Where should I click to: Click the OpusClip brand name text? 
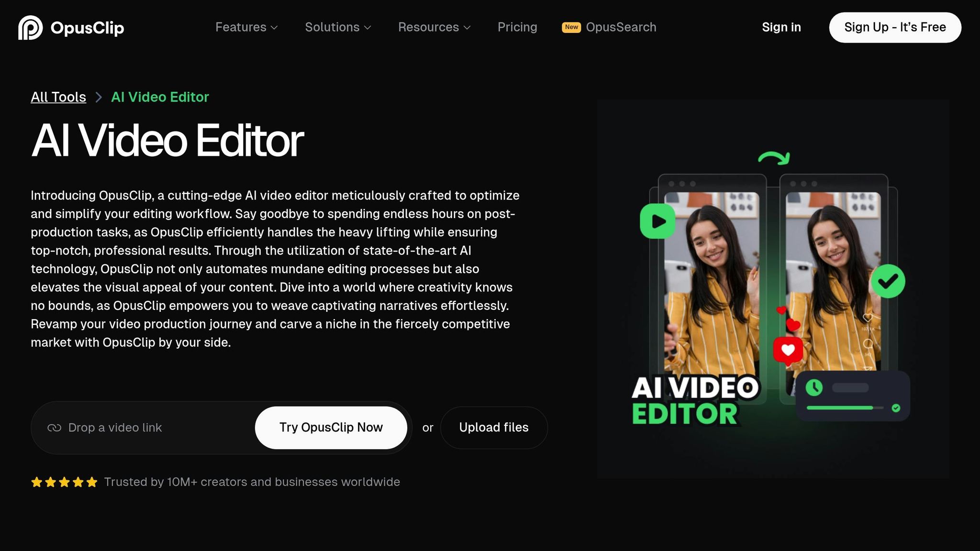[x=87, y=28]
